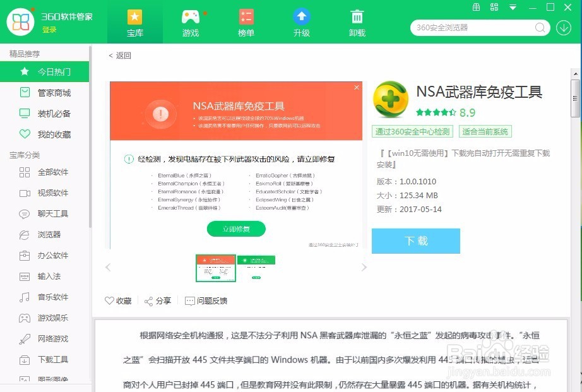Open 我的收藏 favorites section
This screenshot has width=582, height=392.
[x=54, y=134]
